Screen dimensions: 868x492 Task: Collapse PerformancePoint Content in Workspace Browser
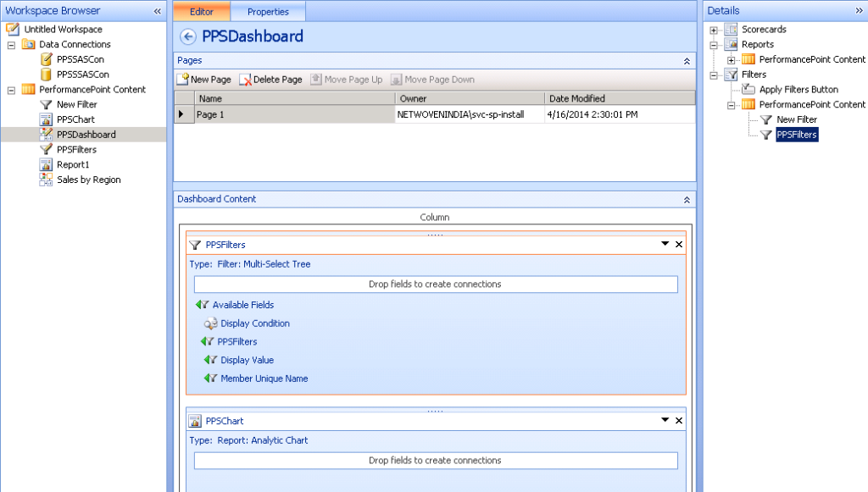tap(11, 90)
